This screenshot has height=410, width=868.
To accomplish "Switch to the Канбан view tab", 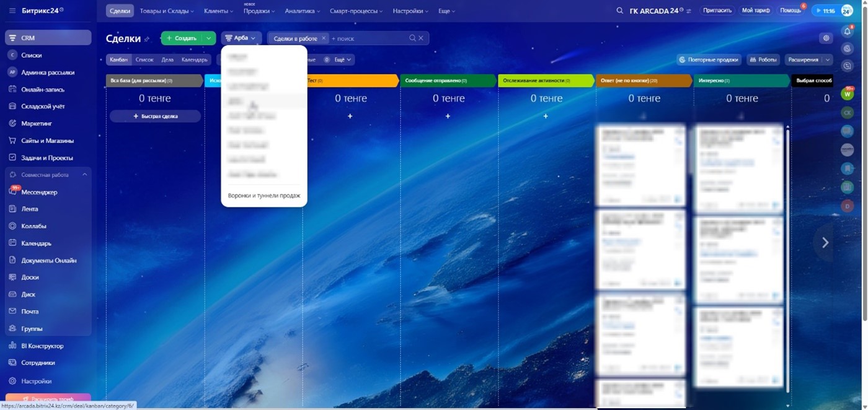I will 119,59.
